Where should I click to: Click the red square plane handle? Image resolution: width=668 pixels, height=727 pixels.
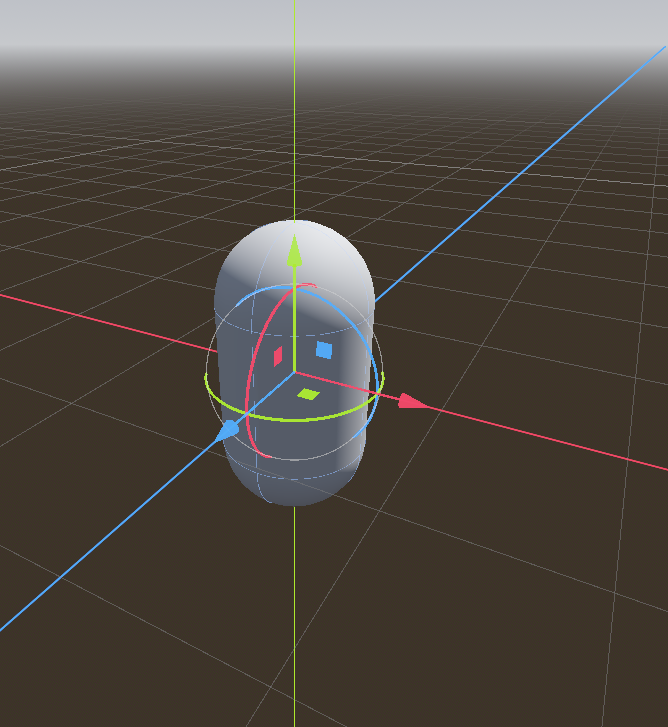point(278,356)
